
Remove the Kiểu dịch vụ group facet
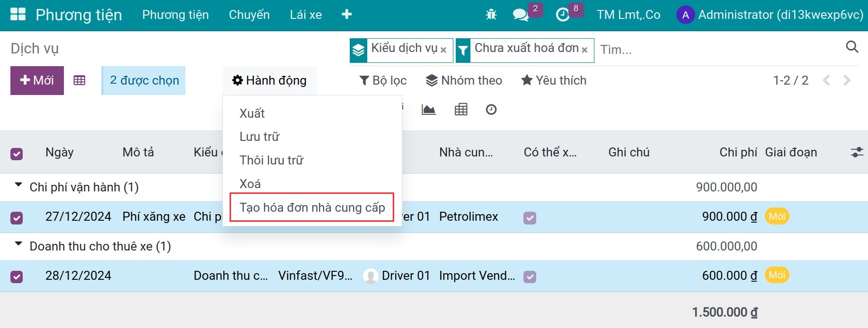pyautogui.click(x=443, y=50)
